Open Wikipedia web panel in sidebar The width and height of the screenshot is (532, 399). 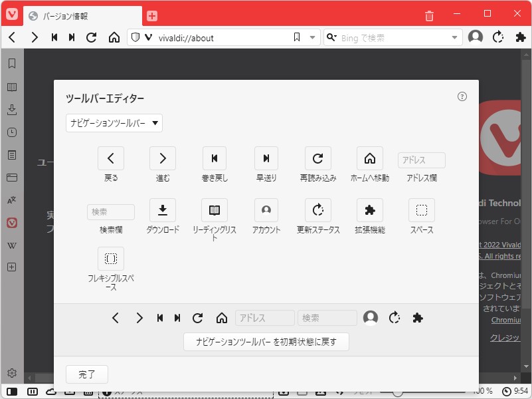point(12,245)
